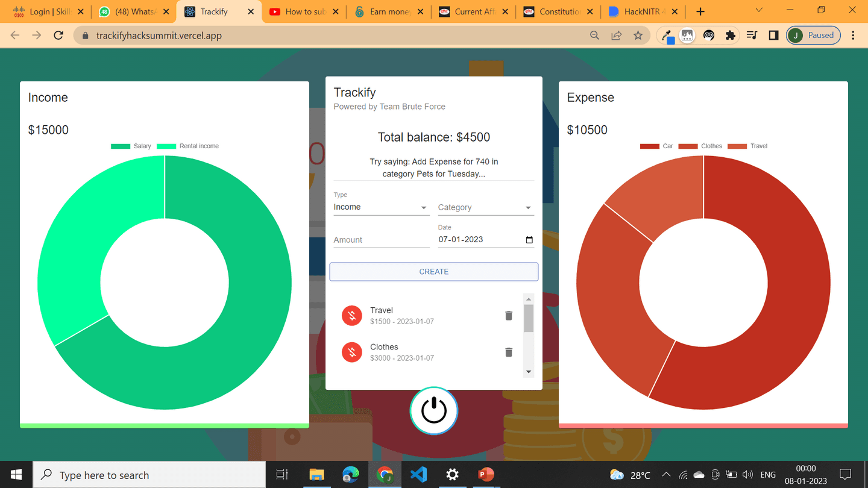
Task: Toggle Clothes legend in Expense chart
Action: [700, 146]
